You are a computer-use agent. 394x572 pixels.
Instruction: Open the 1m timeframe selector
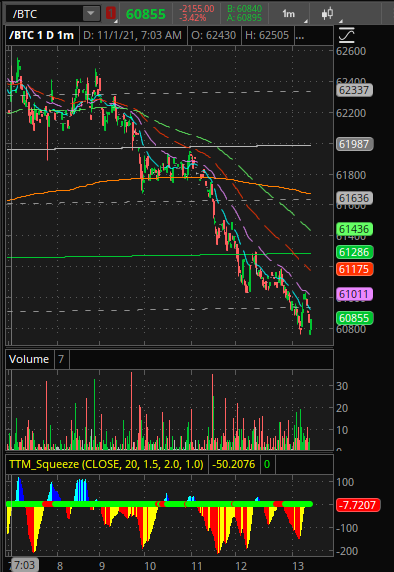(x=289, y=14)
